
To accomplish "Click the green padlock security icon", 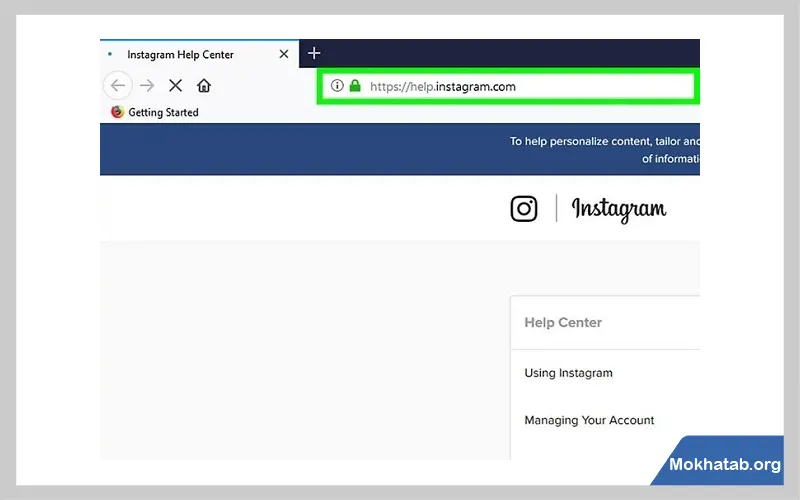I will click(x=354, y=86).
